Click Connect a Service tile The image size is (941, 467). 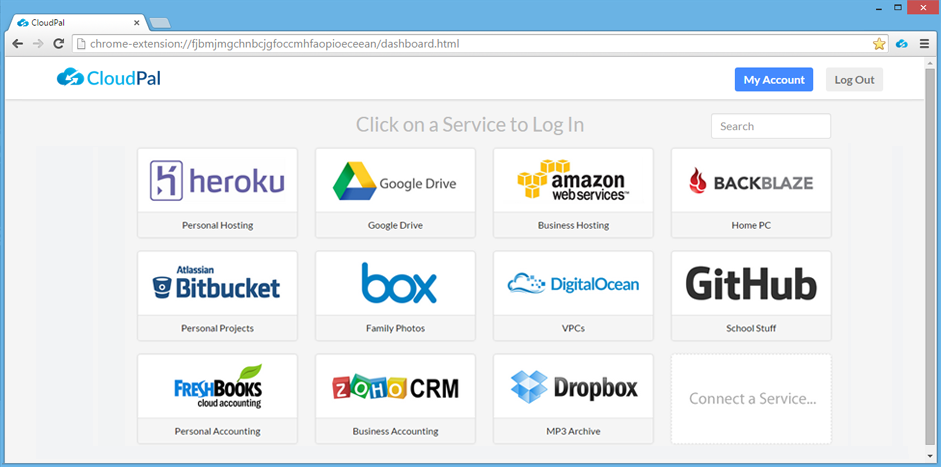point(751,399)
